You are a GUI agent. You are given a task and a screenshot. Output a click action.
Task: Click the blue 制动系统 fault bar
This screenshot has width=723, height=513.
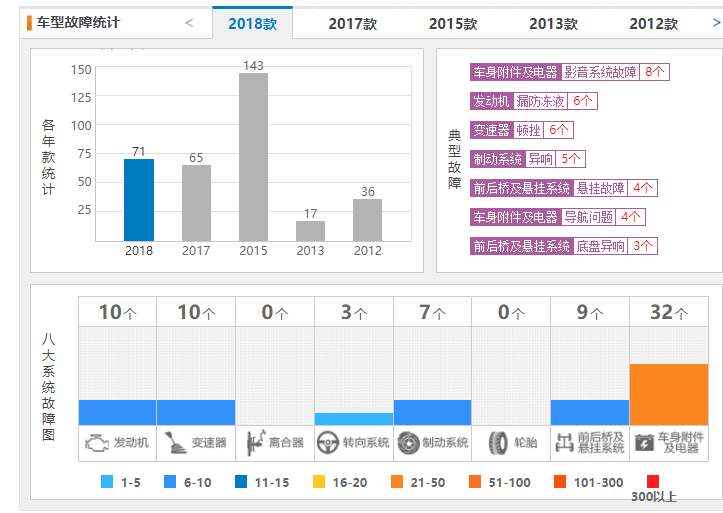pos(433,413)
